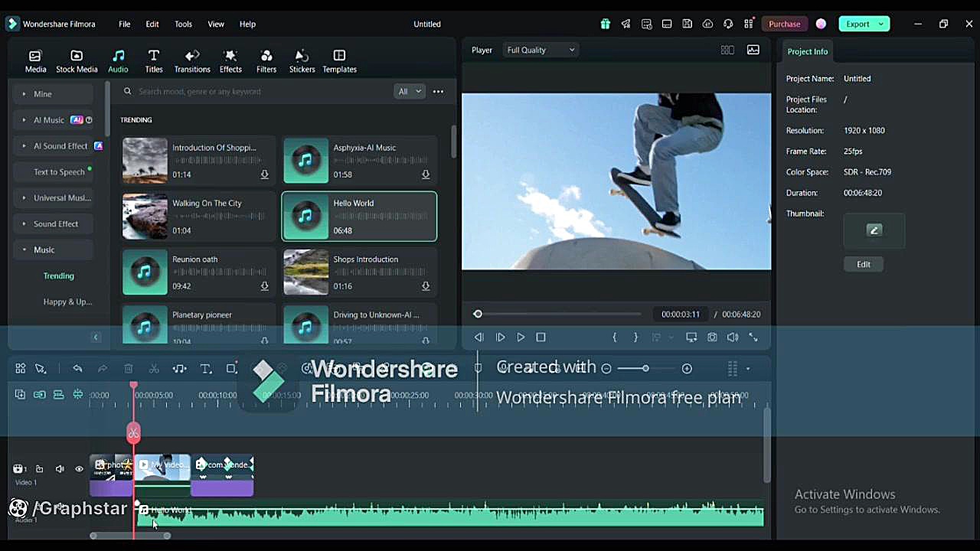Click the delete trash icon in timeline toolbar

129,369
